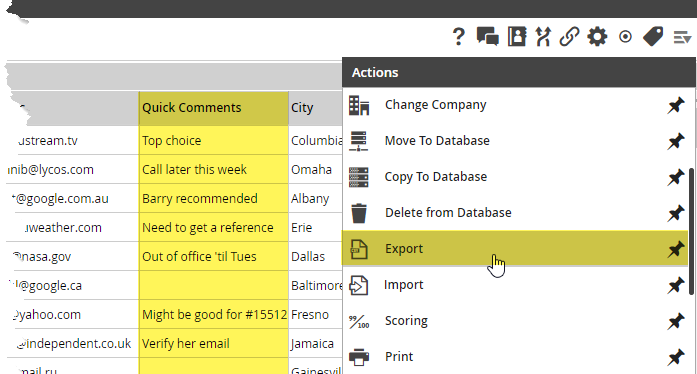697x374 pixels.
Task: Toggle pin for Change Company
Action: [x=676, y=105]
